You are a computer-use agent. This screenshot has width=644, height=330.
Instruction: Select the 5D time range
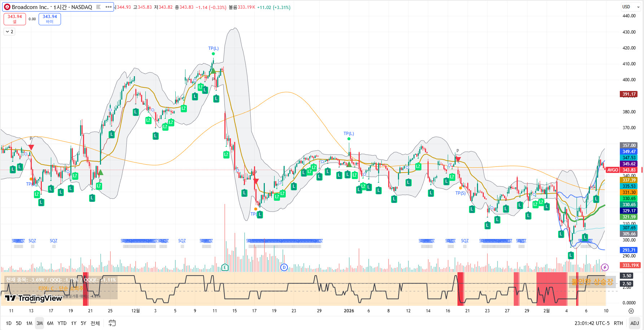coord(19,323)
